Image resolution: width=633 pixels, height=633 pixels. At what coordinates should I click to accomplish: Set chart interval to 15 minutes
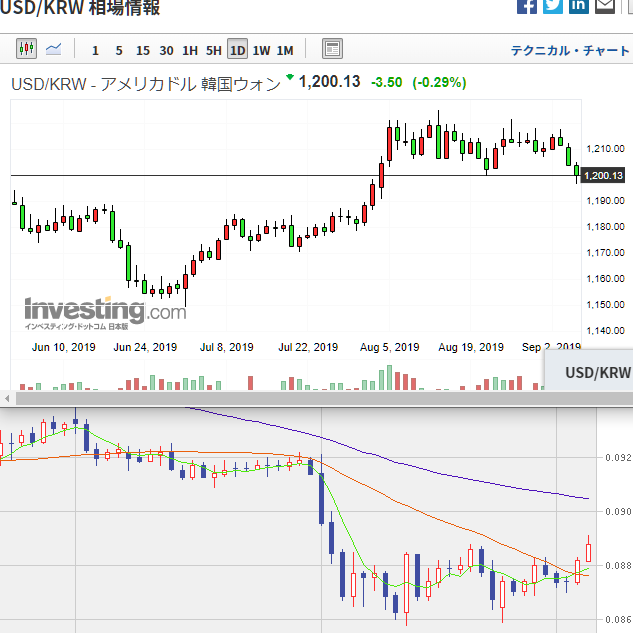click(x=143, y=50)
